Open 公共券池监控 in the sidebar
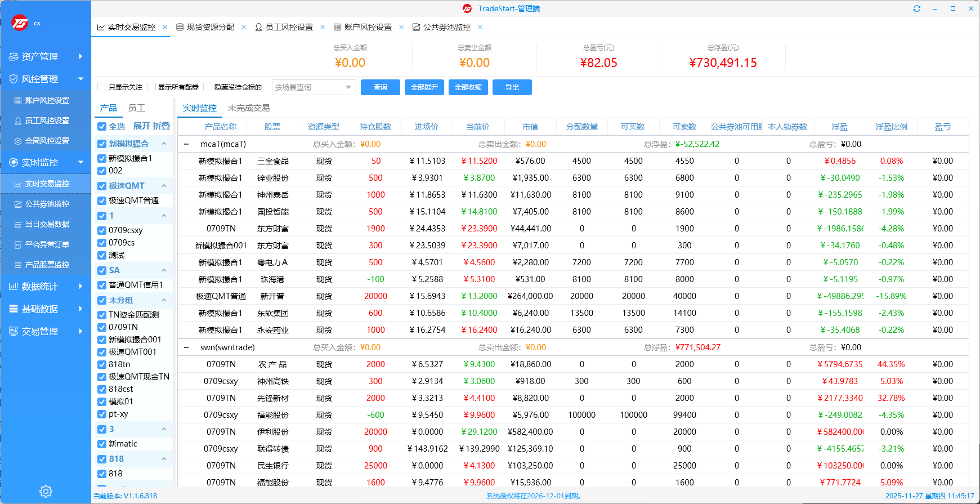 click(x=47, y=204)
